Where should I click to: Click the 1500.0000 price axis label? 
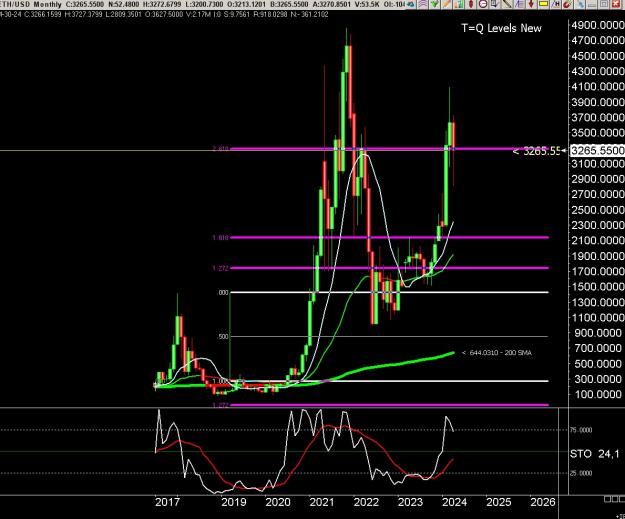pyautogui.click(x=597, y=287)
